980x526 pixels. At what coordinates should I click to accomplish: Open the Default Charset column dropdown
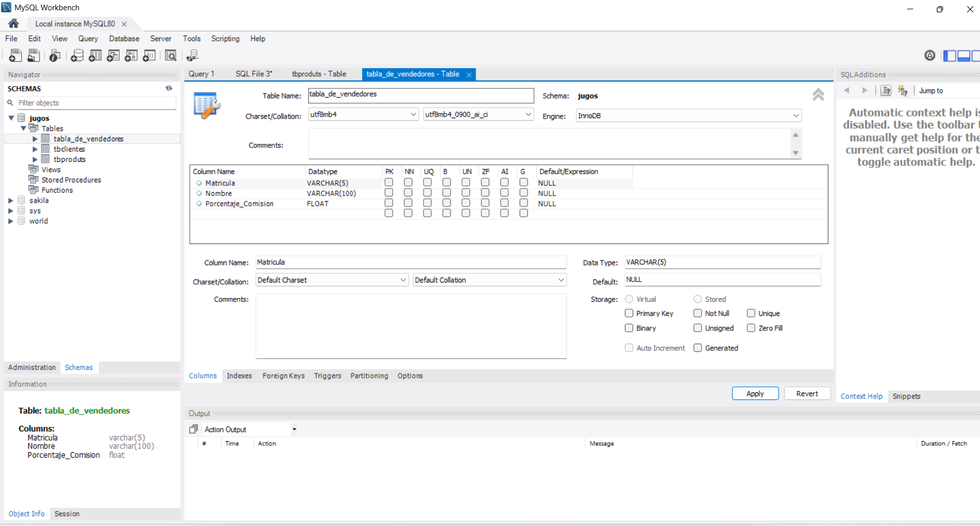[332, 280]
